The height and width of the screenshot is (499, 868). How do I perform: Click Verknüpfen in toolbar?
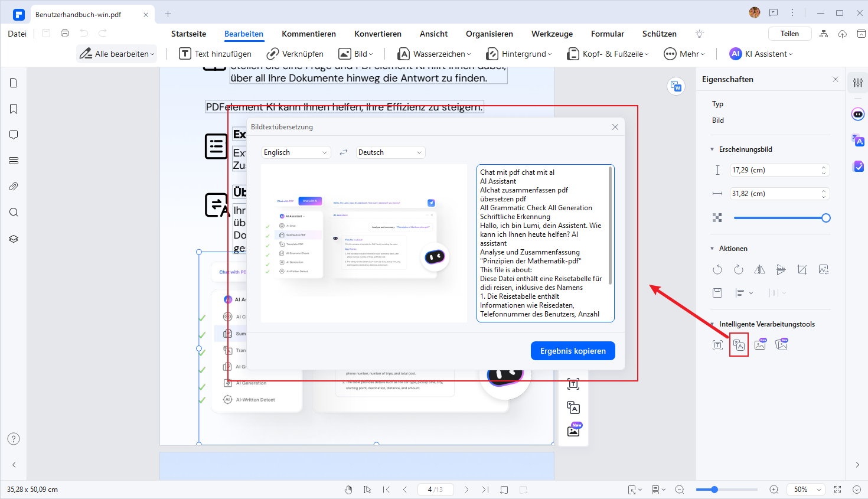point(295,54)
